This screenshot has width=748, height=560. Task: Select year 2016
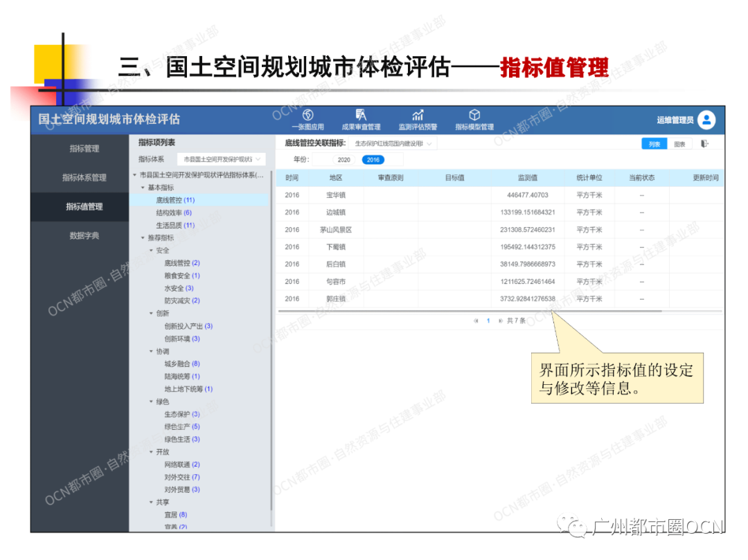373,160
